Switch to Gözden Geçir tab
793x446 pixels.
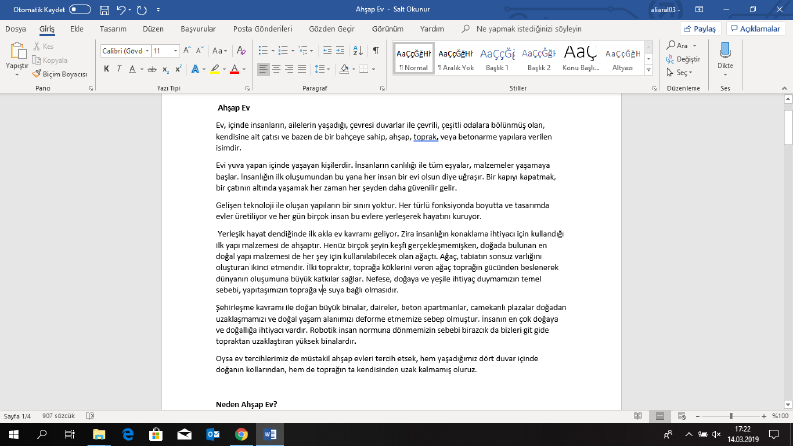click(x=331, y=29)
